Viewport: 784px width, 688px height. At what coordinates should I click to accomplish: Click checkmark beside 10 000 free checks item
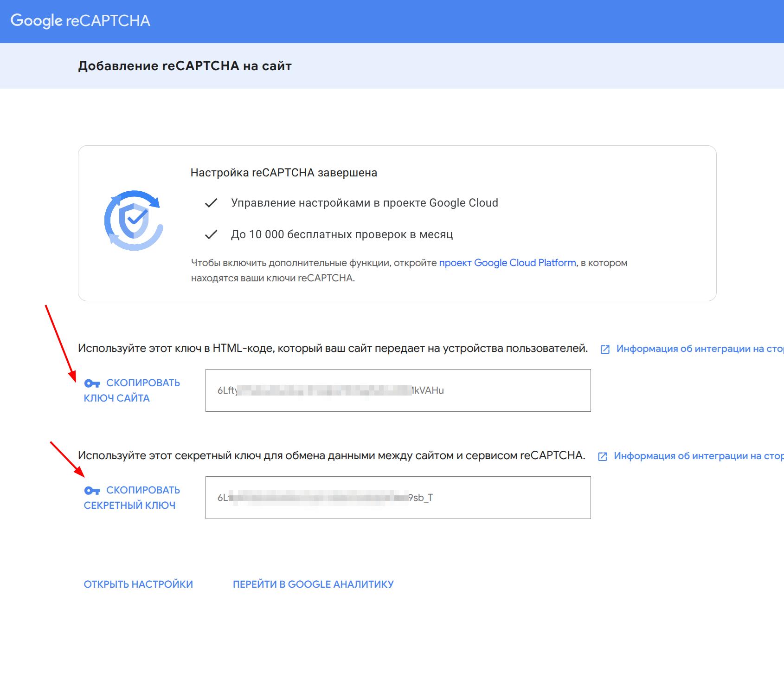click(211, 235)
